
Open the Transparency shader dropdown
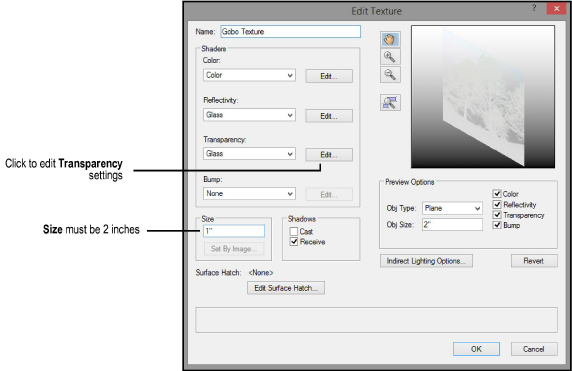249,154
